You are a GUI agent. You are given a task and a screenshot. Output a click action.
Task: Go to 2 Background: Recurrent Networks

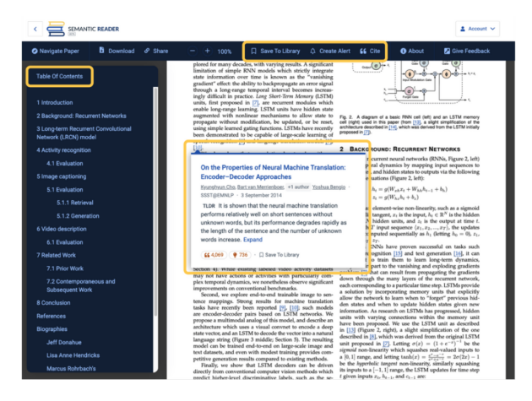click(x=81, y=116)
